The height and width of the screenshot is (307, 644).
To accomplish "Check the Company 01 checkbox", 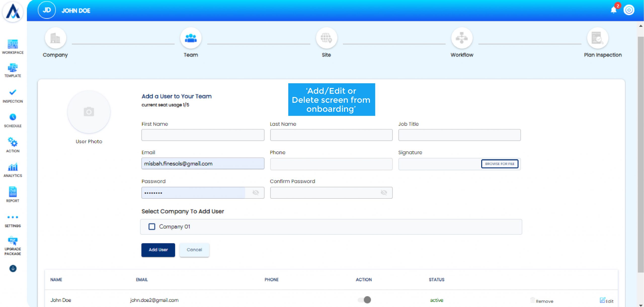I will click(x=152, y=227).
